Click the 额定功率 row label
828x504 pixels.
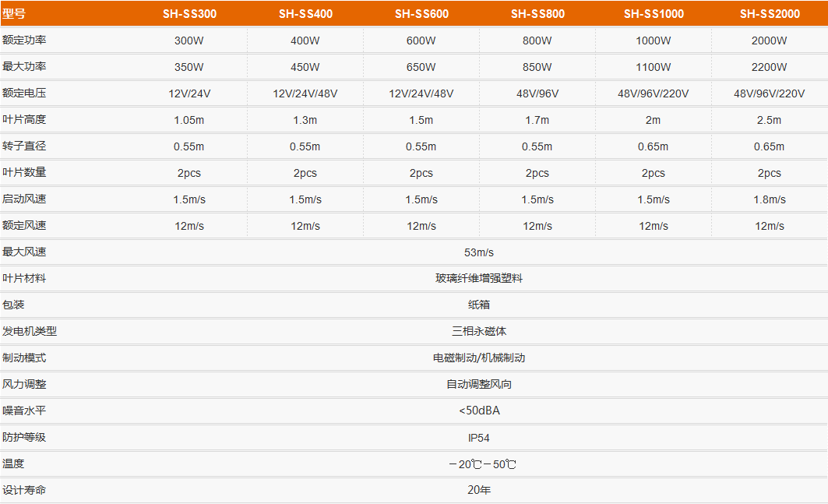coord(24,41)
